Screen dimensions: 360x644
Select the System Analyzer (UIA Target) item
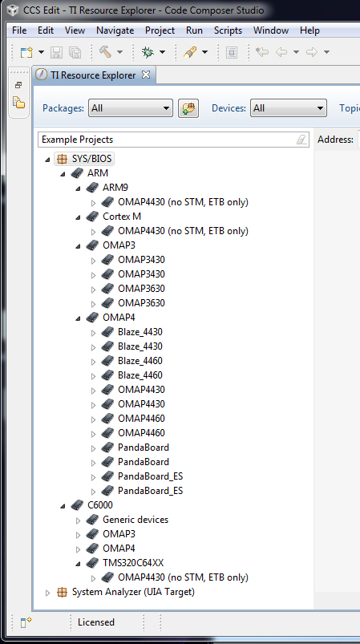pyautogui.click(x=133, y=592)
